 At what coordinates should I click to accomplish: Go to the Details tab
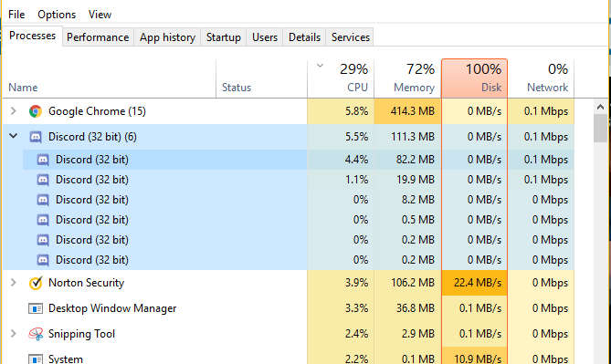(x=304, y=37)
